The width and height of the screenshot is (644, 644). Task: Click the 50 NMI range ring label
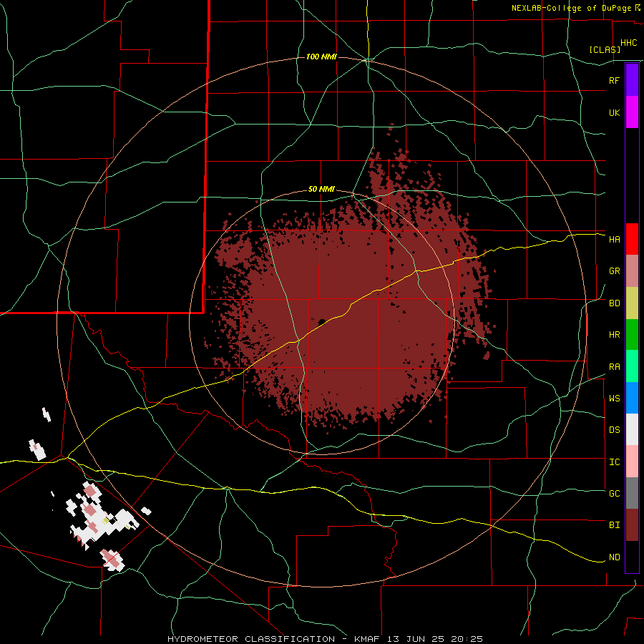coord(321,189)
